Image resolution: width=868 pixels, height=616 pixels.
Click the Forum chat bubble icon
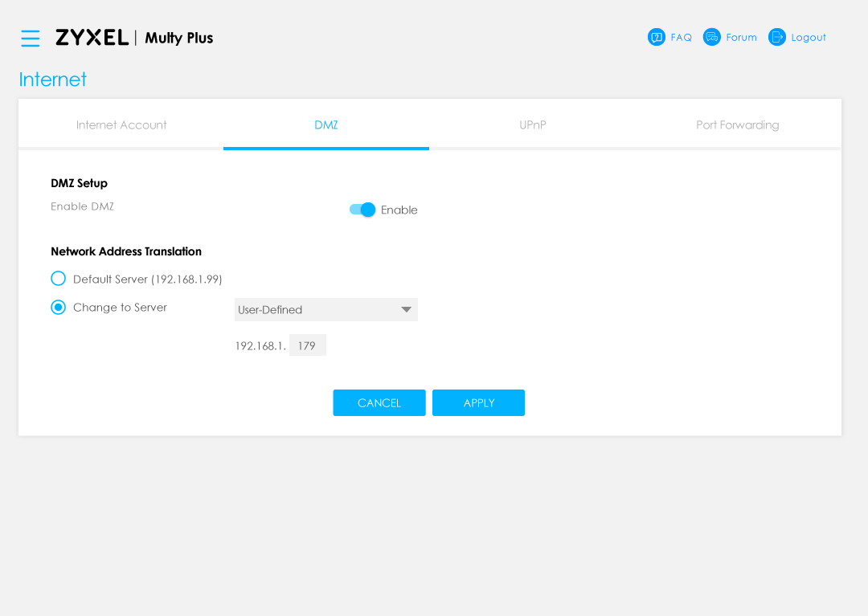click(711, 37)
